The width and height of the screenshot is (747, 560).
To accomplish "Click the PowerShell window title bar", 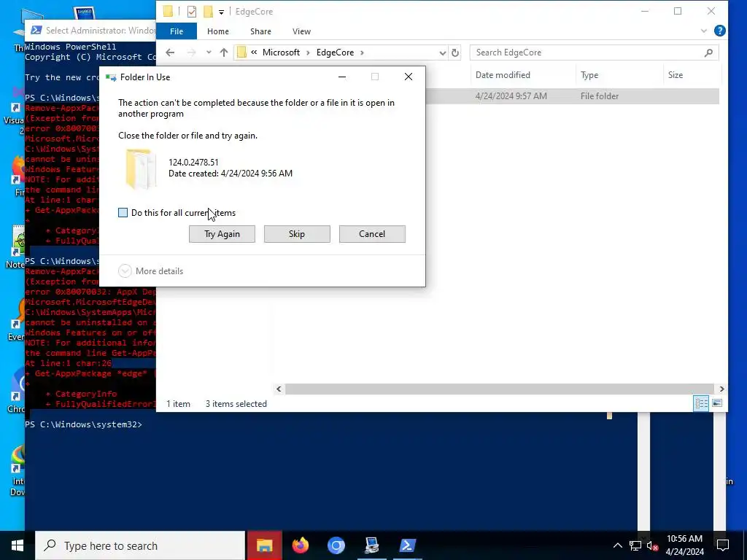I will [90, 31].
